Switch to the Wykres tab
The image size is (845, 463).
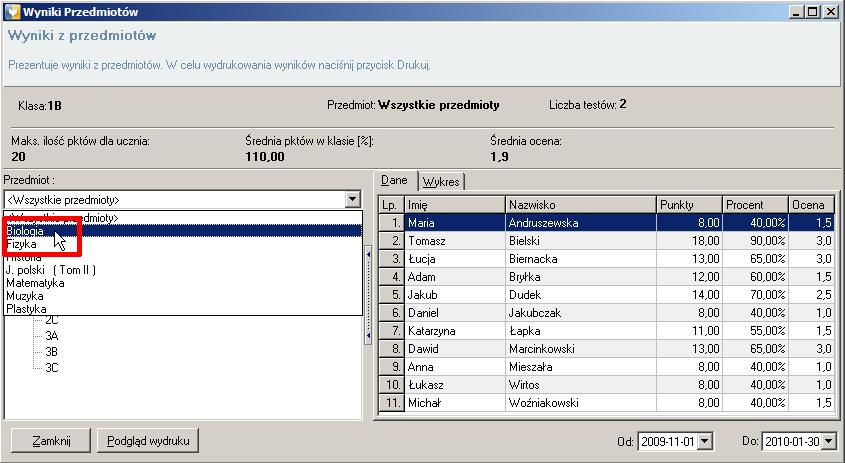[441, 182]
